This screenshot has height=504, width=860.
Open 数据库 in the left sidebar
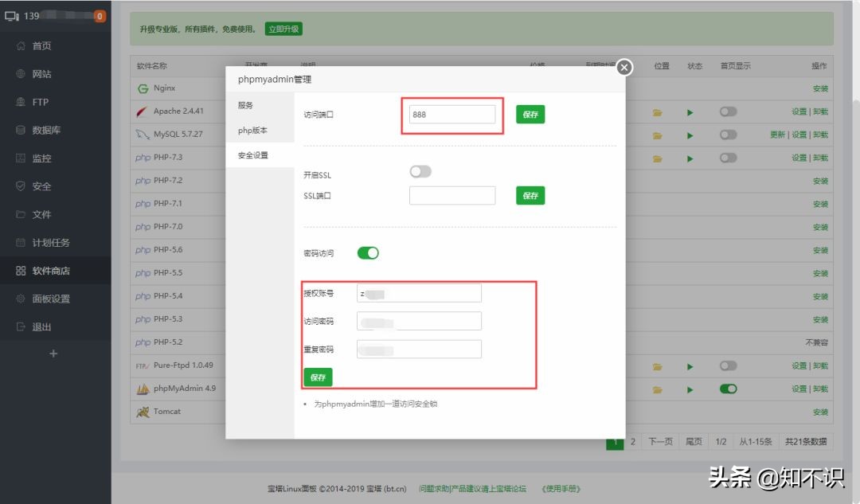pyautogui.click(x=46, y=130)
